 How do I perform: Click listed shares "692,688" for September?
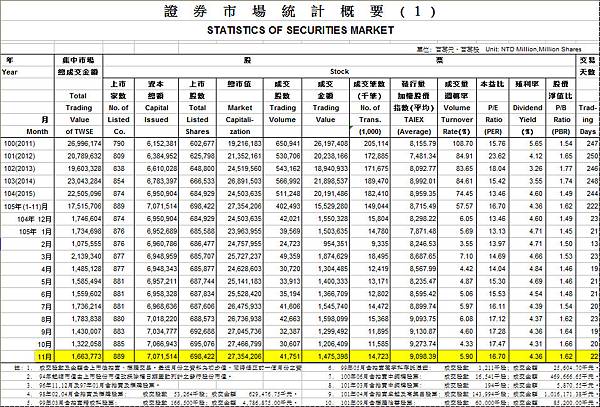(202, 331)
